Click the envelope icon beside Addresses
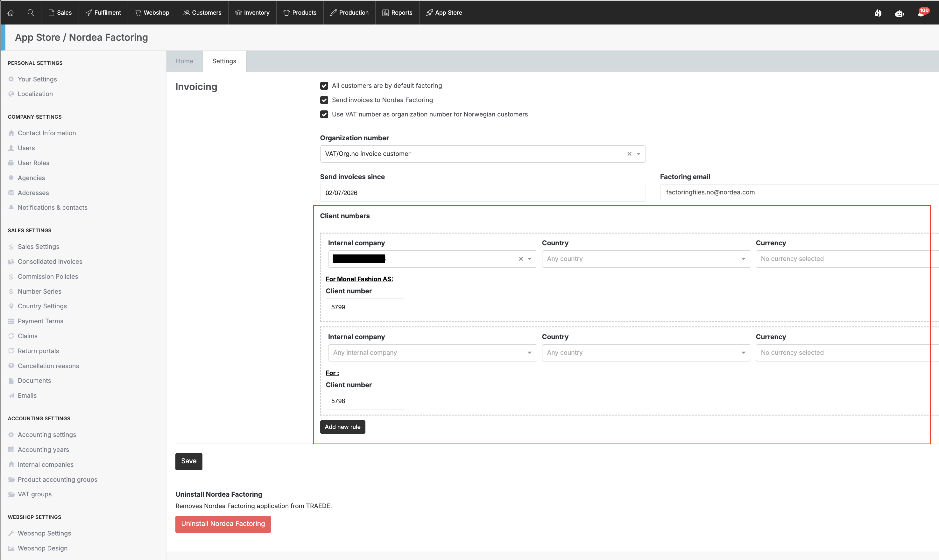 [11, 193]
